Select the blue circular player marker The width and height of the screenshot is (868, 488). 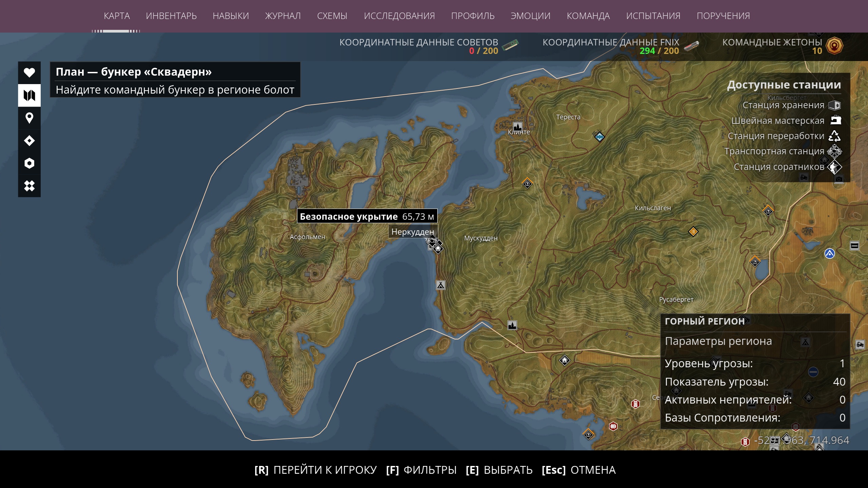[829, 253]
